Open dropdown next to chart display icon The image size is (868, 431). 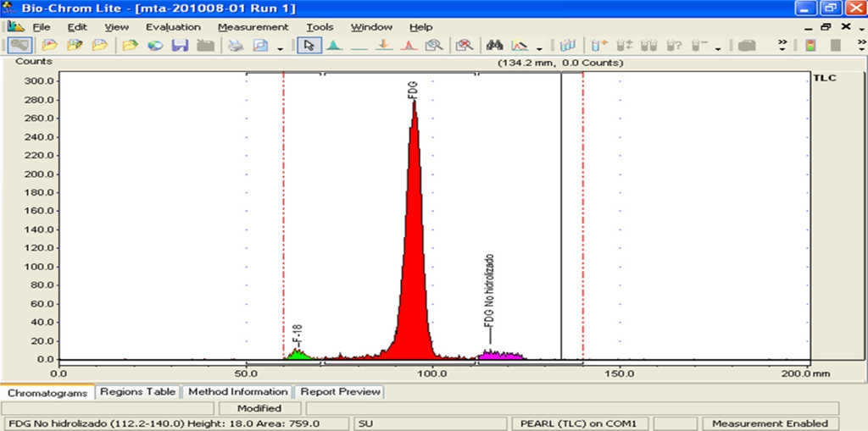pyautogui.click(x=540, y=48)
